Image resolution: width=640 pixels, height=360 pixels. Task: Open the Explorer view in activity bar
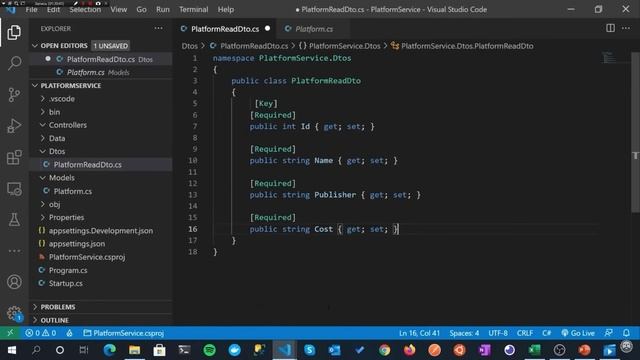pyautogui.click(x=14, y=32)
